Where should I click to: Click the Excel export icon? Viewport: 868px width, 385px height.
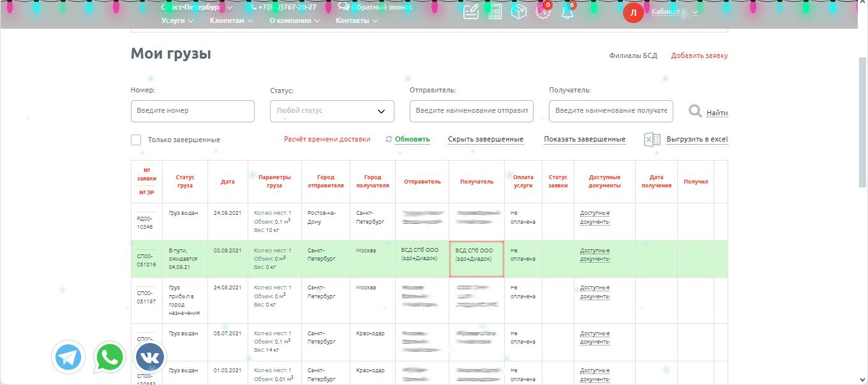click(x=652, y=140)
